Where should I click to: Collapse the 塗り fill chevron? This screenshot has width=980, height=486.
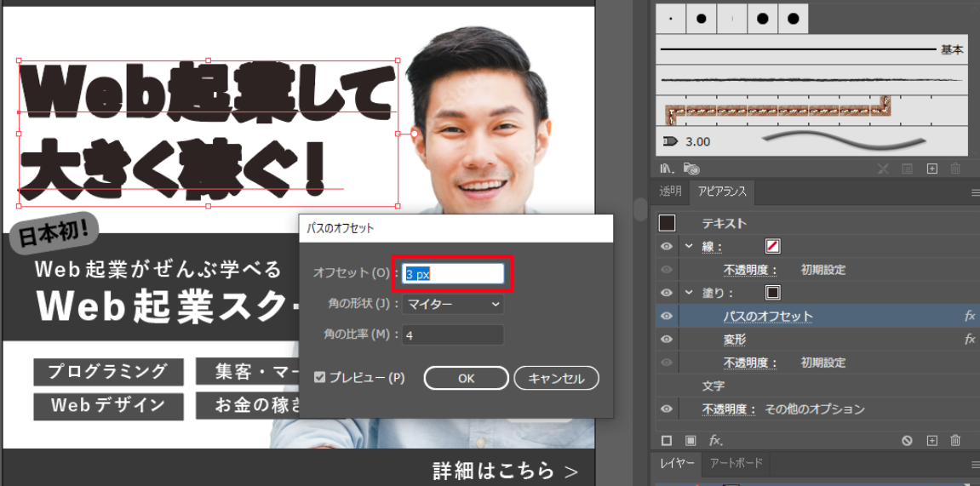[689, 292]
